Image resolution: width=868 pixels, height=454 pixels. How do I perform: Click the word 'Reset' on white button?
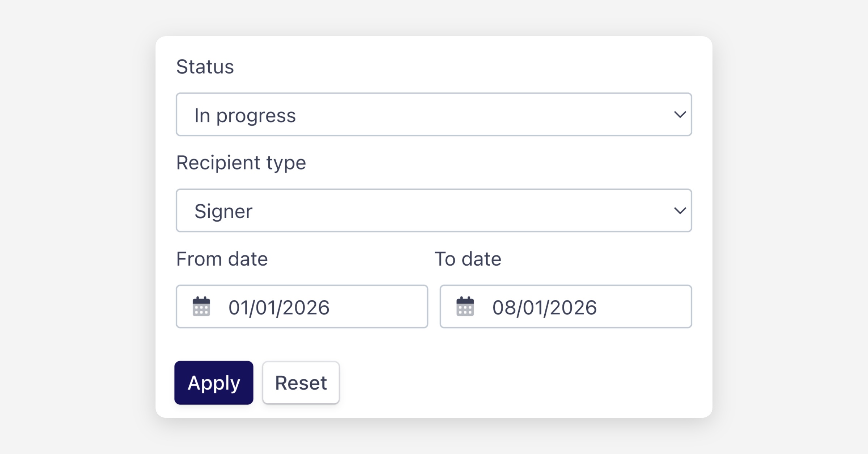coord(301,383)
